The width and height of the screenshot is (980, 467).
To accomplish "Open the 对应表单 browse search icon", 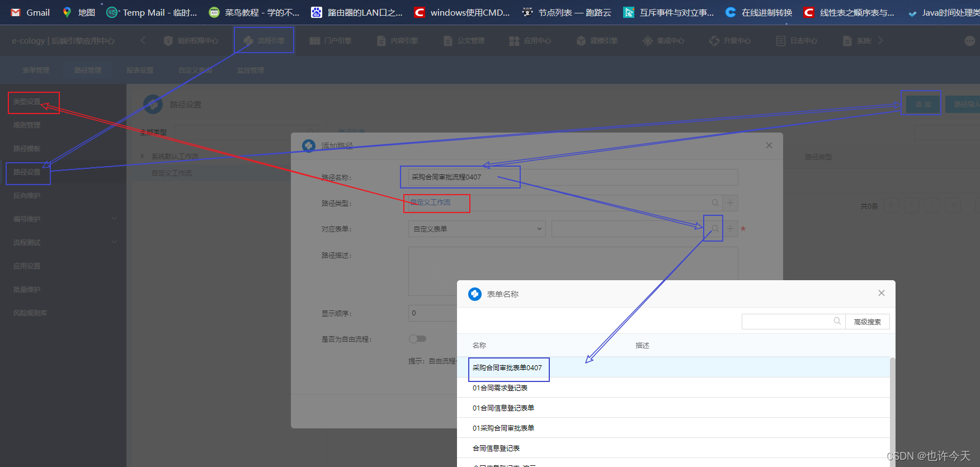I will [715, 229].
